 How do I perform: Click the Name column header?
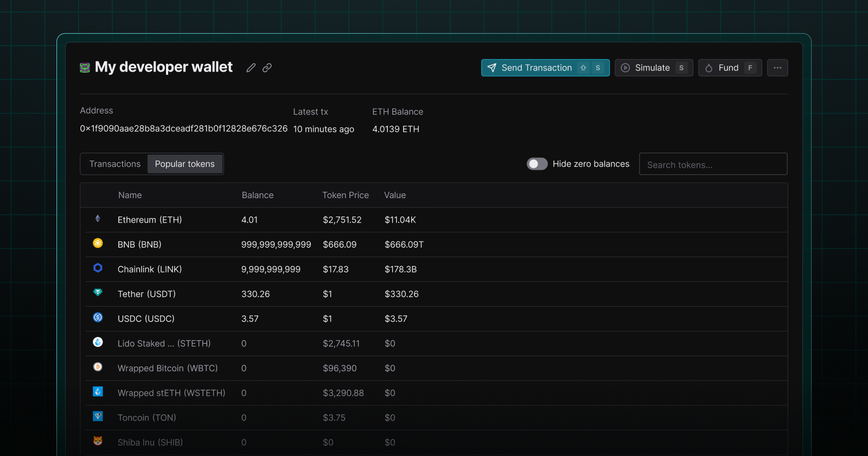coord(130,195)
